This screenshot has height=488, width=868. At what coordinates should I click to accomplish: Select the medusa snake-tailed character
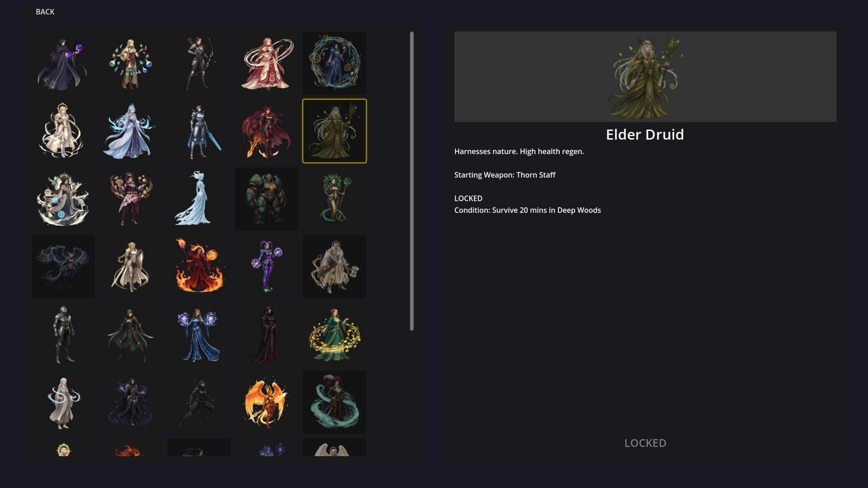[334, 199]
